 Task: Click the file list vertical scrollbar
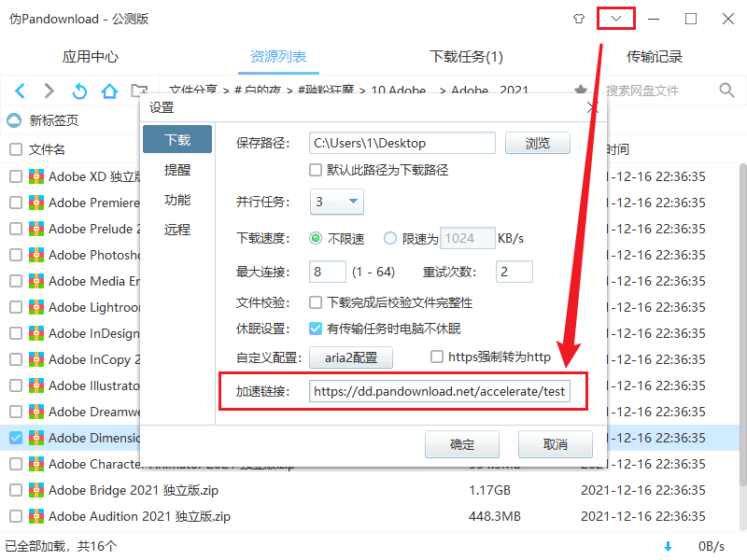pyautogui.click(x=742, y=324)
